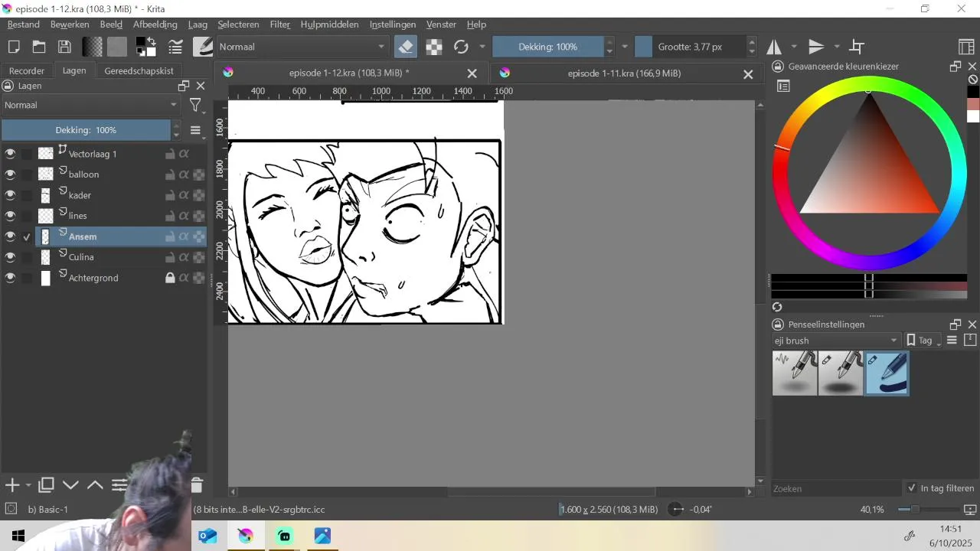The height and width of the screenshot is (551, 980).
Task: Open the gradient editor swatch
Action: click(x=93, y=47)
